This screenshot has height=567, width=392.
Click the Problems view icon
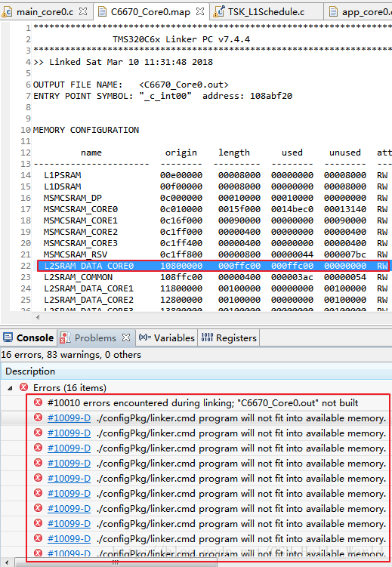pyautogui.click(x=65, y=337)
